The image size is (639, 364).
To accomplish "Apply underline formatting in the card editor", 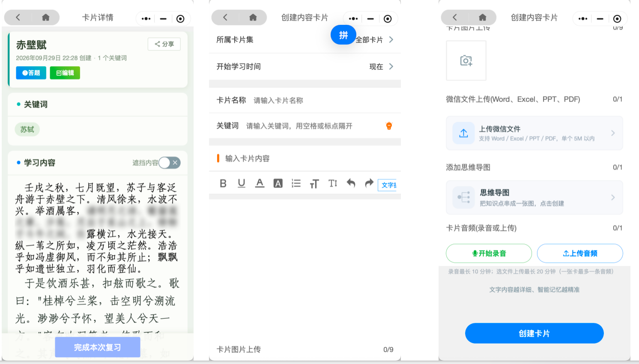I will coord(242,184).
